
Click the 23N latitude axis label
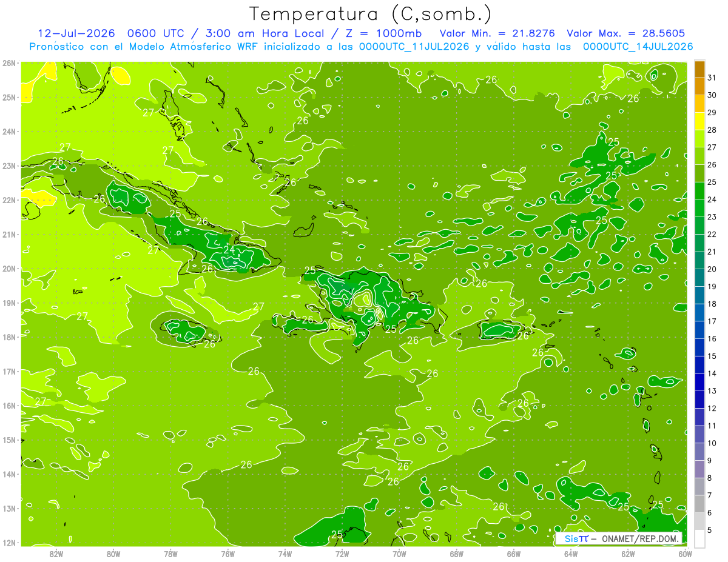coord(8,166)
